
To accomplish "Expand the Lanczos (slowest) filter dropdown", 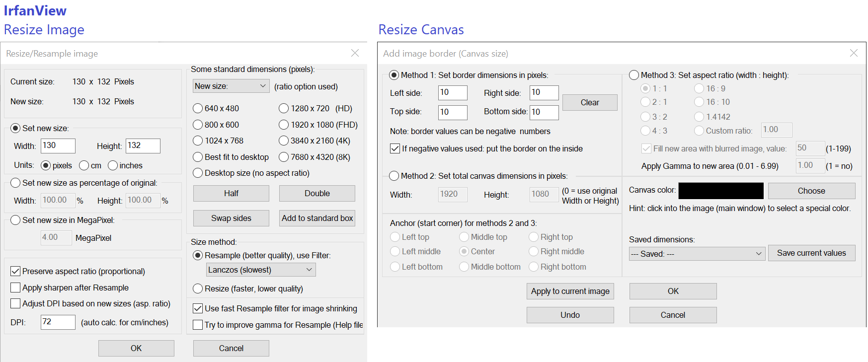I will click(261, 270).
